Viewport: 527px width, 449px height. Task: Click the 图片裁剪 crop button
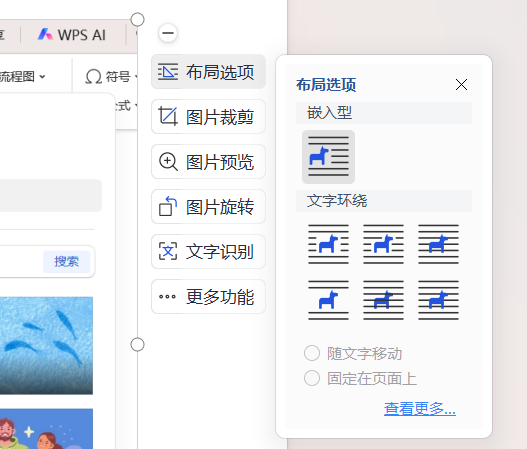[x=208, y=117]
